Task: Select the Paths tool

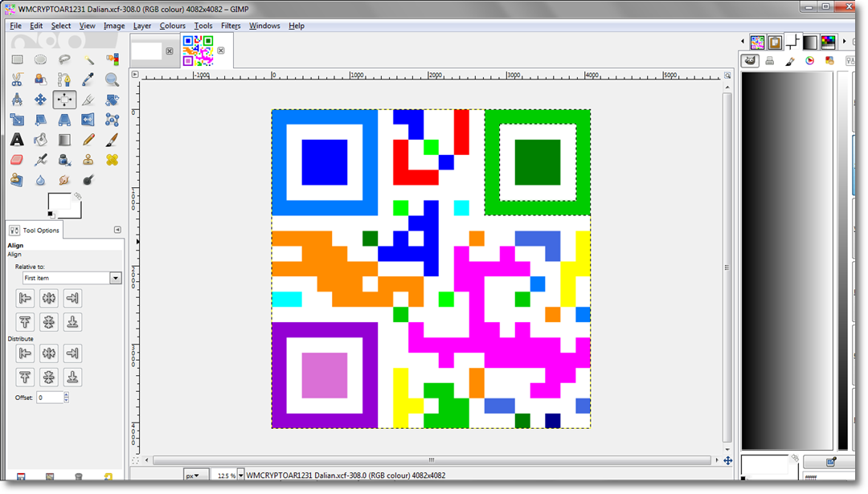Action: [x=64, y=80]
